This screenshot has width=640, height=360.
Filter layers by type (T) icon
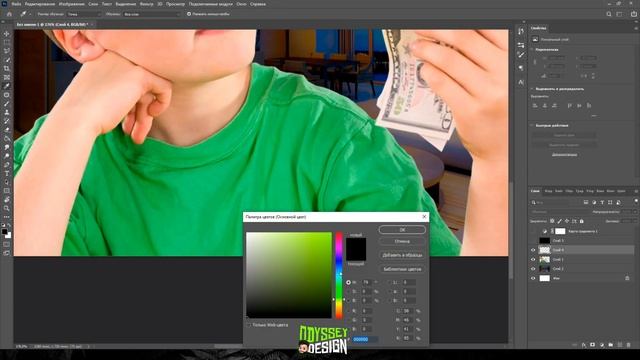click(602, 202)
